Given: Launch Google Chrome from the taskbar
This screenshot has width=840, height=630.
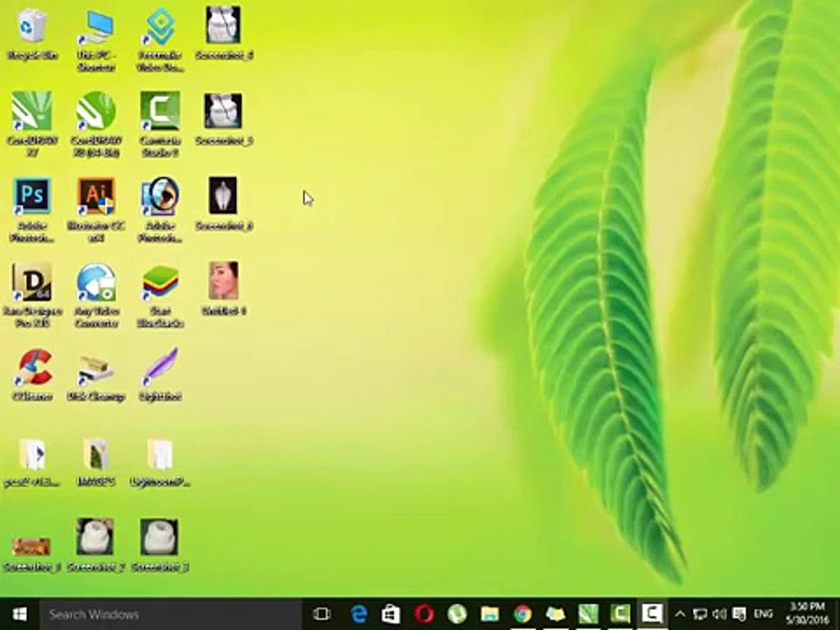Looking at the screenshot, I should pos(523,614).
